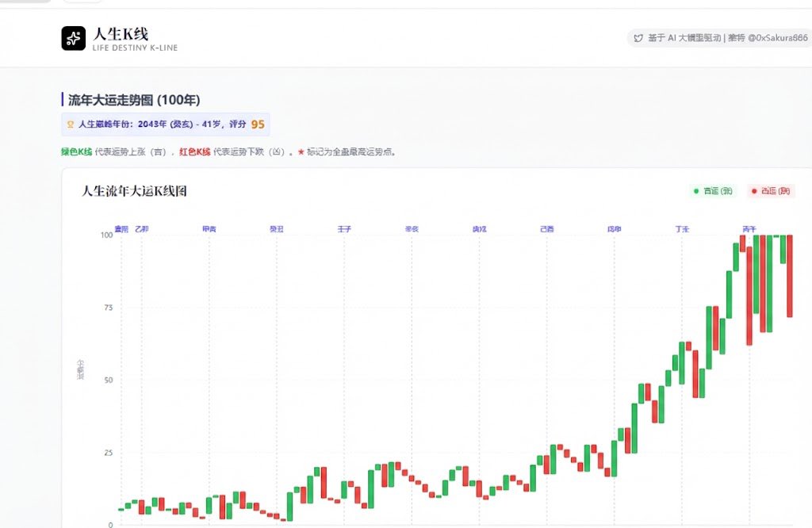This screenshot has height=528, width=812.
Task: Open the @0xSakura666 Twitter link
Action: pos(777,38)
